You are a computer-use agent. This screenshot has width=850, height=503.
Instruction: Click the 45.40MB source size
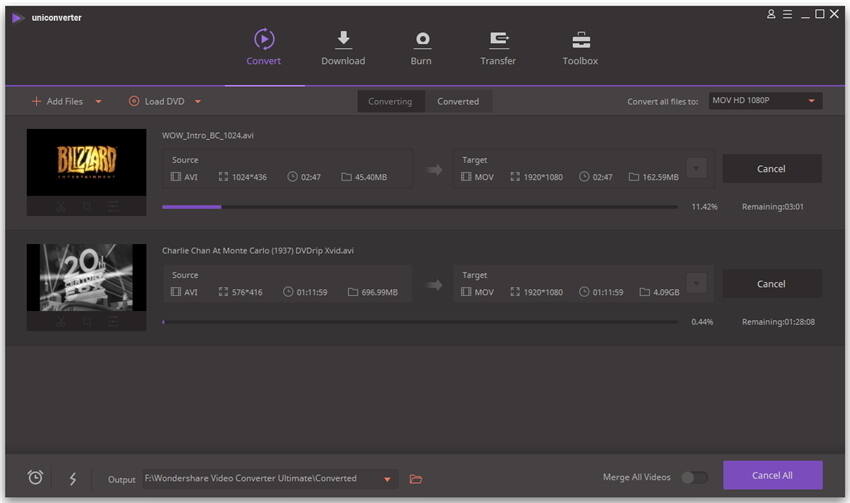(x=371, y=177)
